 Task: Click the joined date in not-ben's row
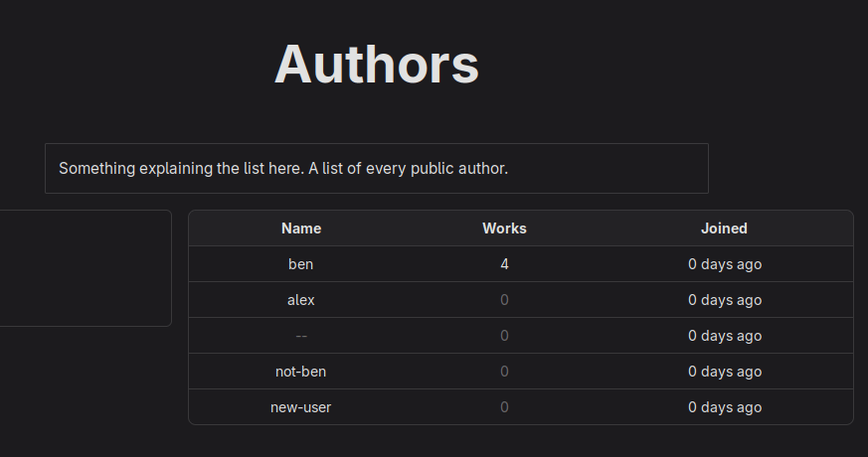(x=725, y=372)
